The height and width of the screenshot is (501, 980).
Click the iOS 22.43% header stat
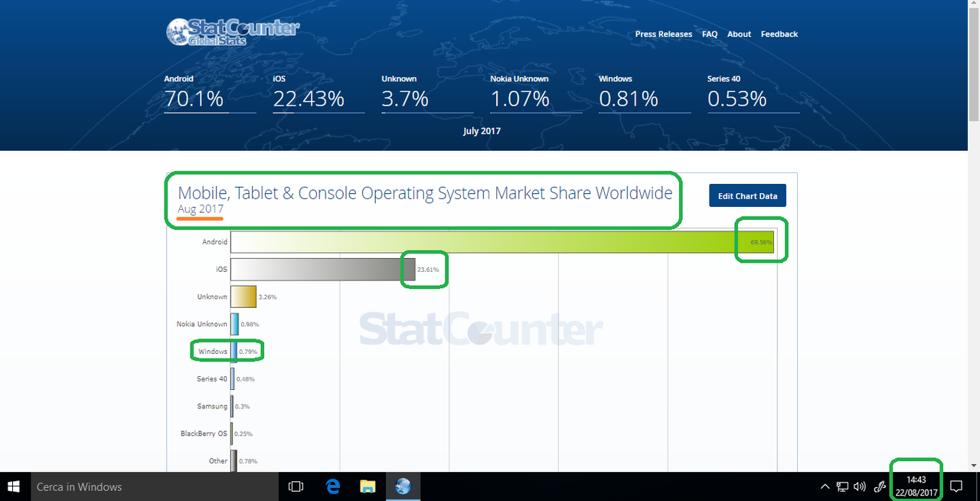click(318, 93)
